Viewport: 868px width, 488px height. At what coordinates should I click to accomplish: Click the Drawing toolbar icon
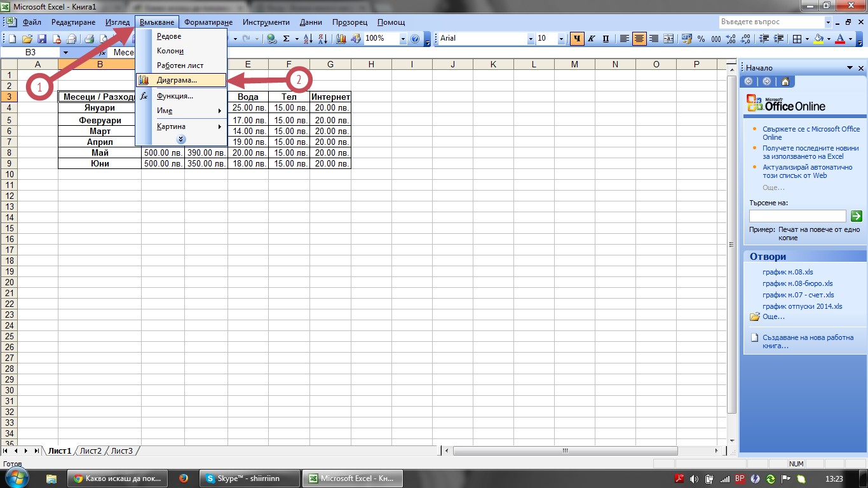356,39
